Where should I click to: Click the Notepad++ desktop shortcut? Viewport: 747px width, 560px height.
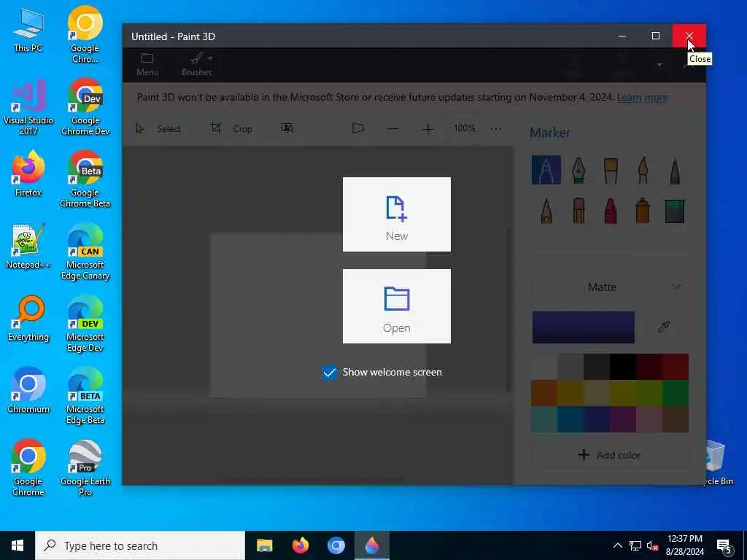[x=28, y=246]
